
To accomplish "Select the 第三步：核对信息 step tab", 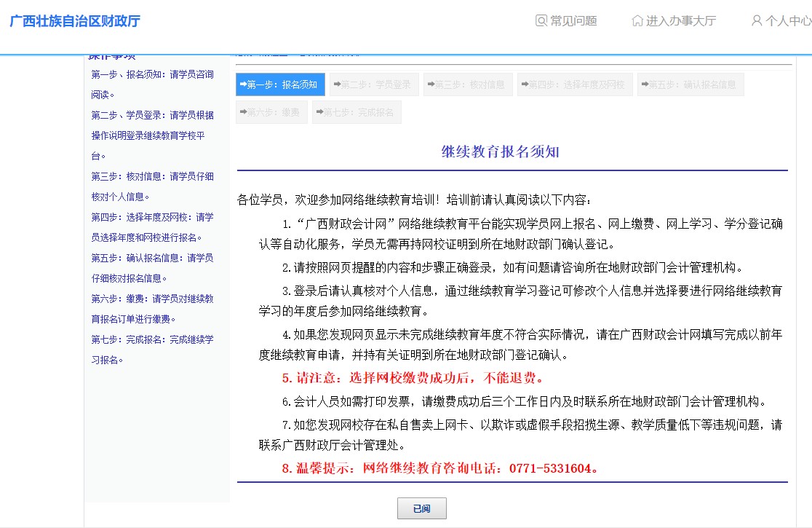I will [468, 84].
